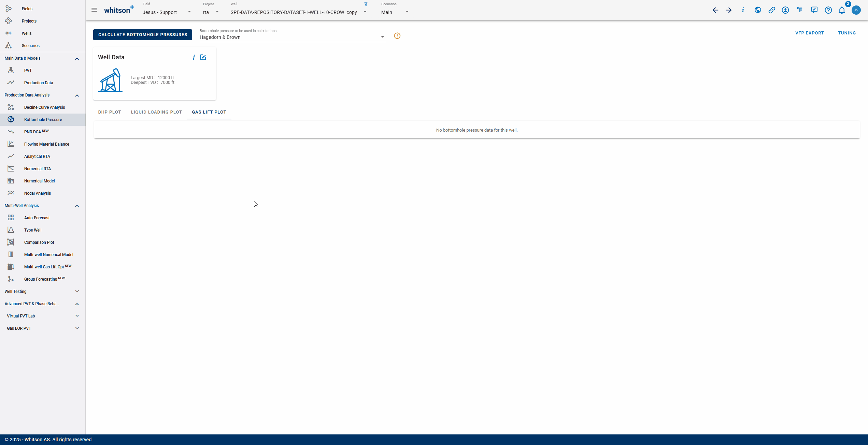Viewport: 868px width, 445px height.
Task: Navigate back with the left arrow icon
Action: click(715, 10)
